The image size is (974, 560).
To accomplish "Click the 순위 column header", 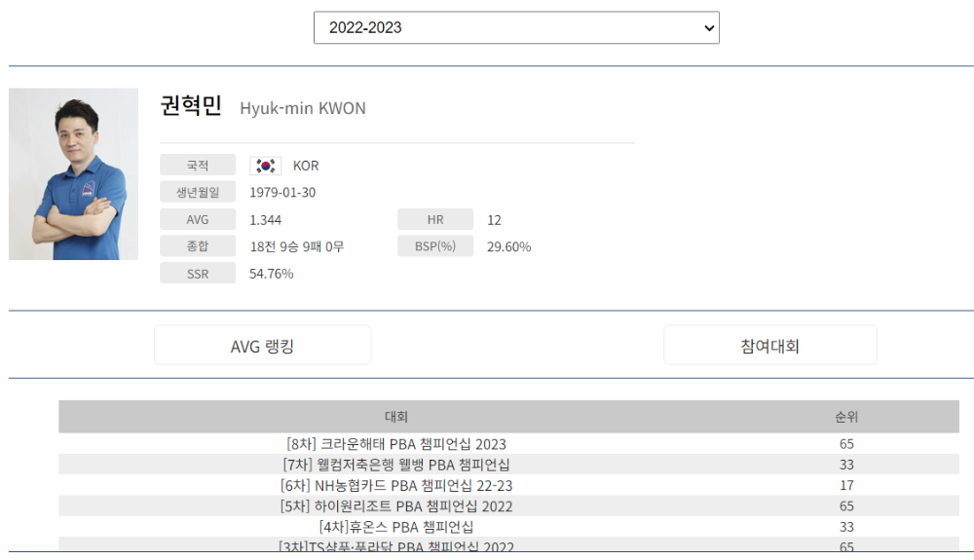I will point(846,417).
